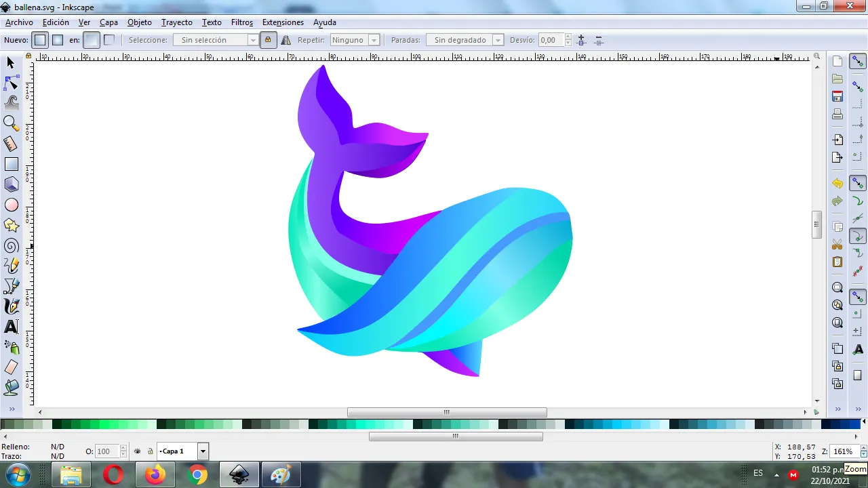Viewport: 868px width, 488px height.
Task: Select the Rectangle tool
Action: [11, 164]
